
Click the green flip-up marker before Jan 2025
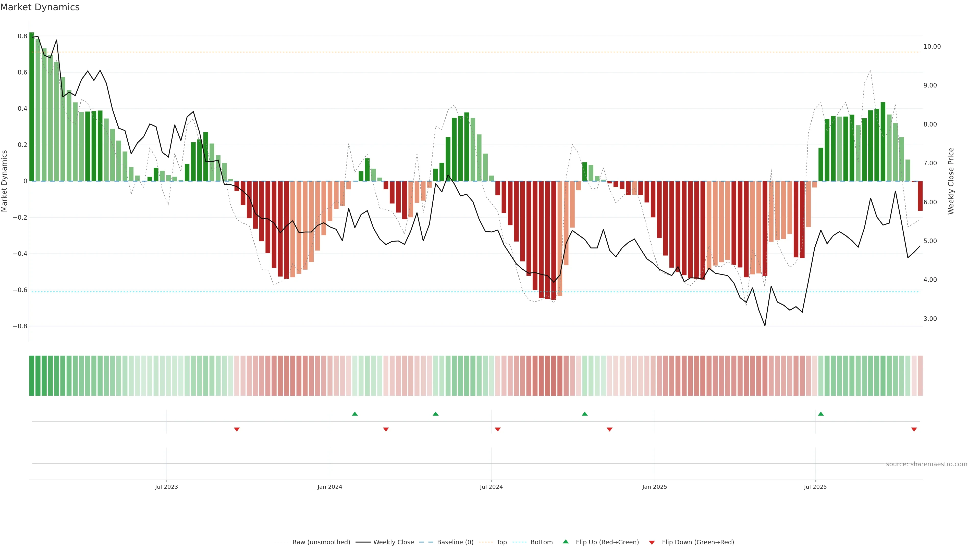[x=585, y=414]
